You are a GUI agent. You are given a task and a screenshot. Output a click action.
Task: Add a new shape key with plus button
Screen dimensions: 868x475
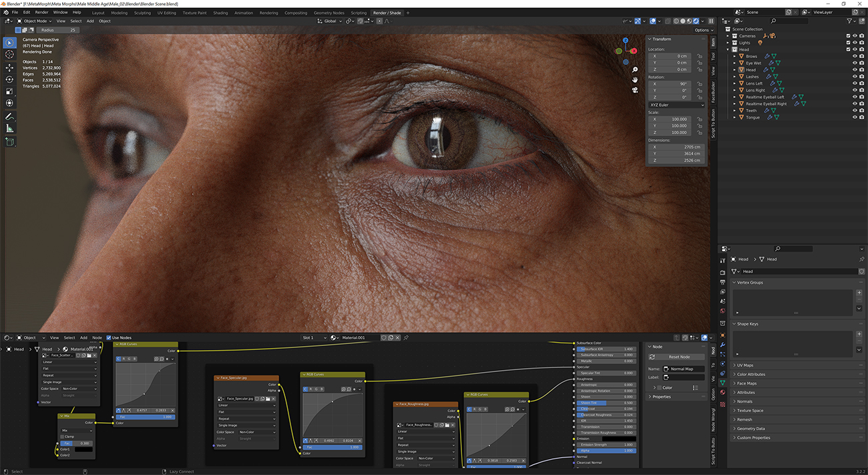tap(859, 334)
